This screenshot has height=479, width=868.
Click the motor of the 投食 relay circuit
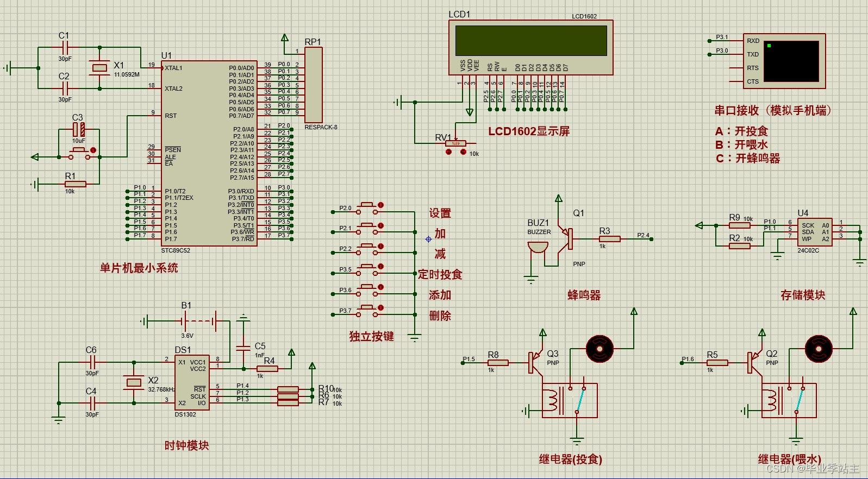(x=600, y=349)
